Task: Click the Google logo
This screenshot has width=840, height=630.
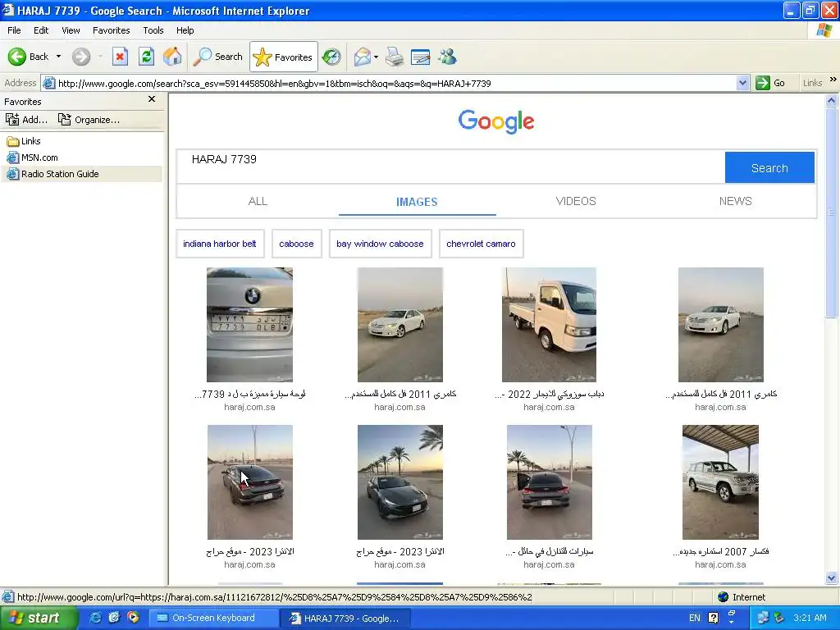Action: [496, 121]
